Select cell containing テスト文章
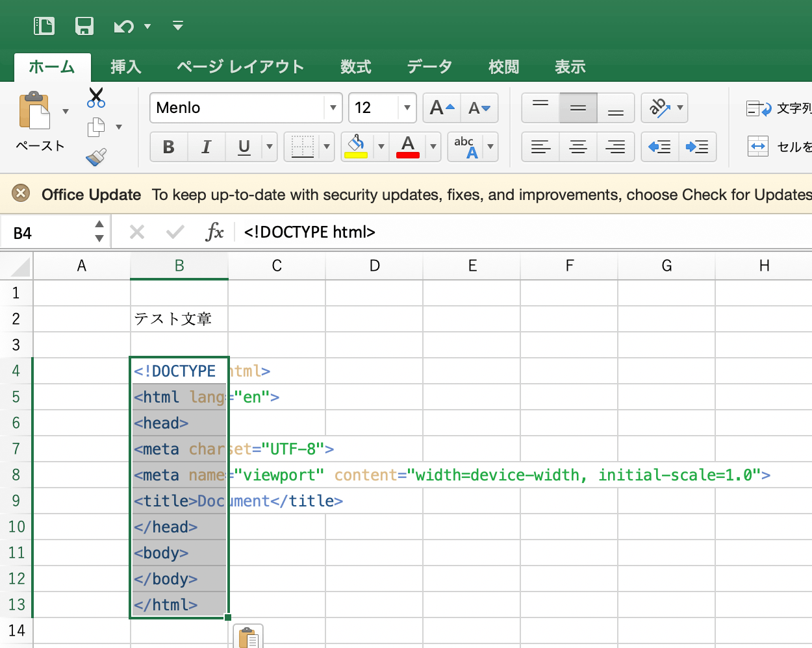Image resolution: width=812 pixels, height=648 pixels. pyautogui.click(x=179, y=319)
